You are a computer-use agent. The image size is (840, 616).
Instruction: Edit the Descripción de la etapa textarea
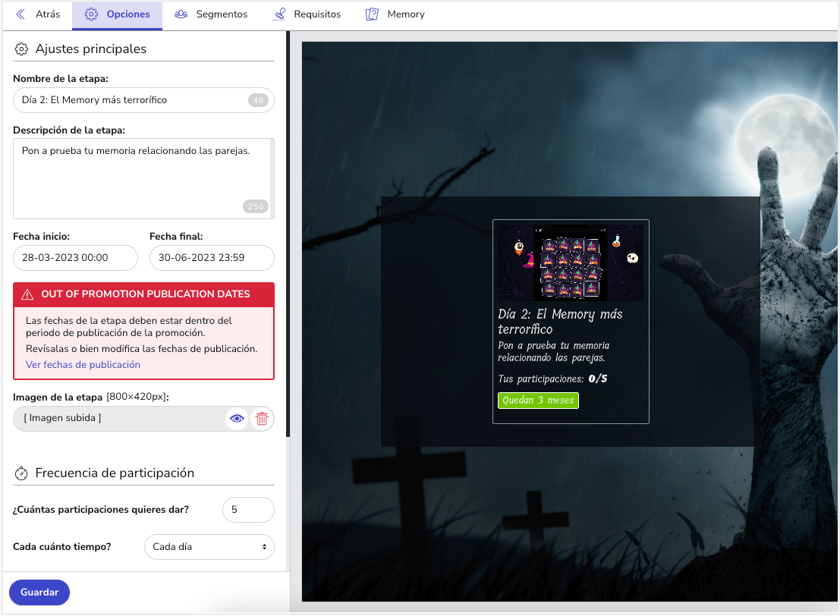143,178
